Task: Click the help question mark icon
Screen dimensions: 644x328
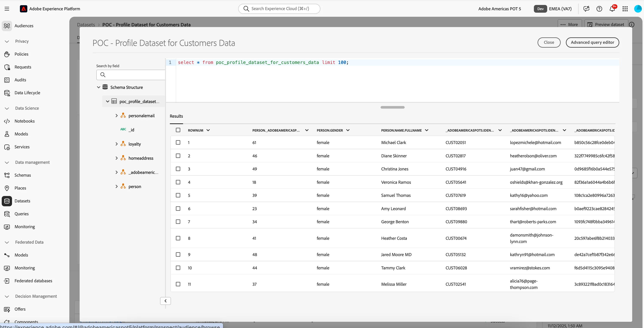Action: point(599,9)
